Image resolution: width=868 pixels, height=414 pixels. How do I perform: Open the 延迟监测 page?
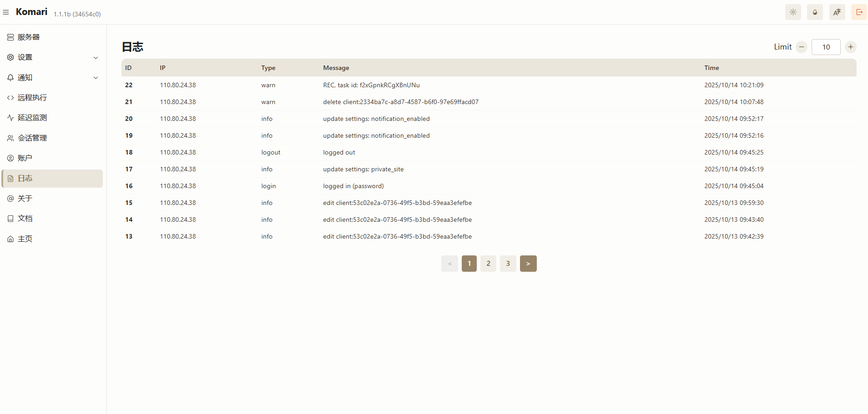click(32, 117)
